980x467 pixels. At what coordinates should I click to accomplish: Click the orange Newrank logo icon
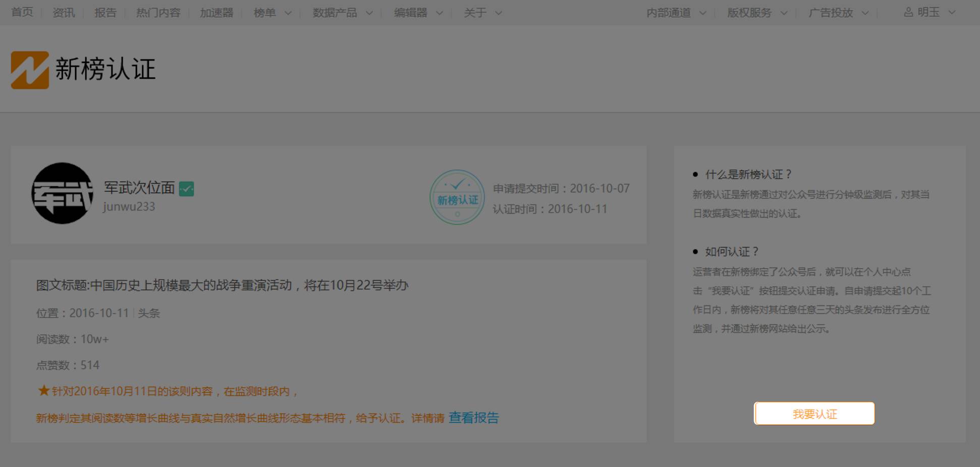30,70
